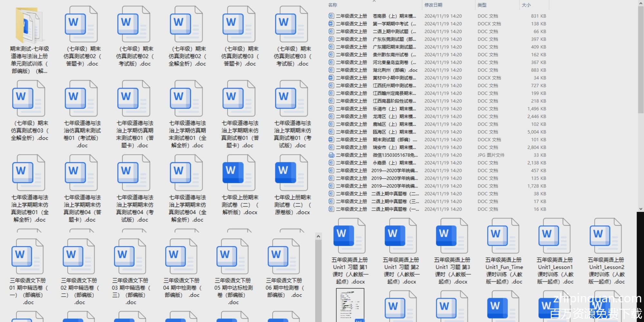This screenshot has width=644, height=322.
Task: Sort the file list by 名称 column
Action: click(333, 5)
